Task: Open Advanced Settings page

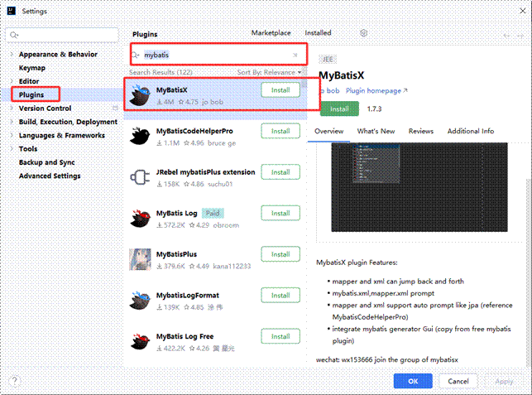Action: (x=50, y=176)
